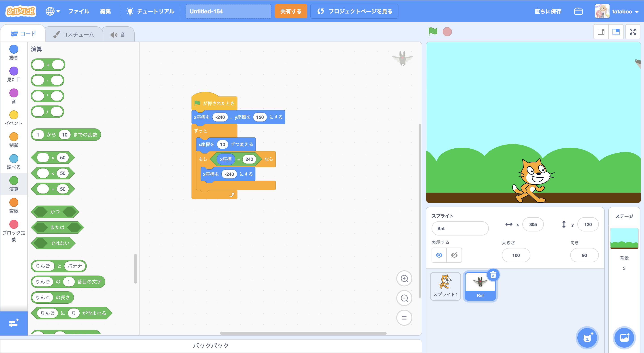The image size is (644, 353).
Task: Open the add extension button
Action: click(14, 323)
